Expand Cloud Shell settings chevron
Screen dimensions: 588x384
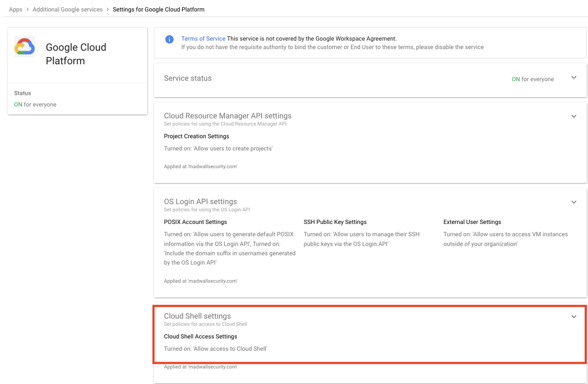[x=573, y=317]
